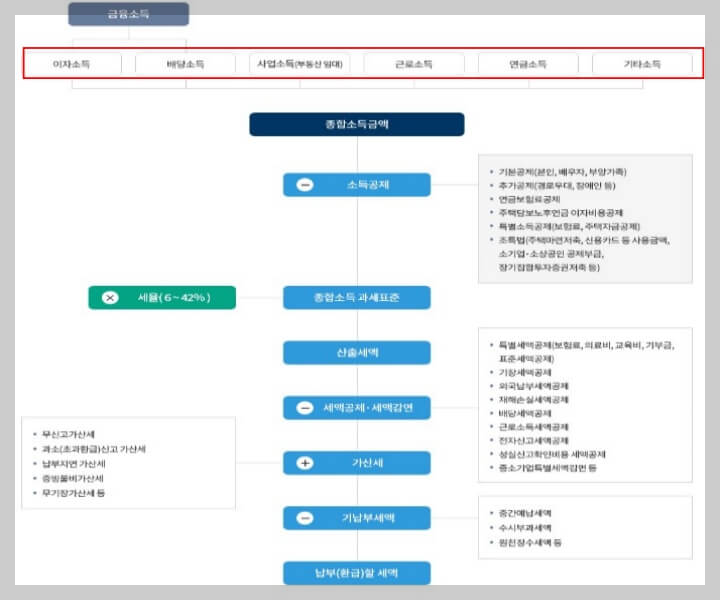720x600 pixels.
Task: Click the 성실신고확인비용 세액공제 item
Action: pos(552,454)
